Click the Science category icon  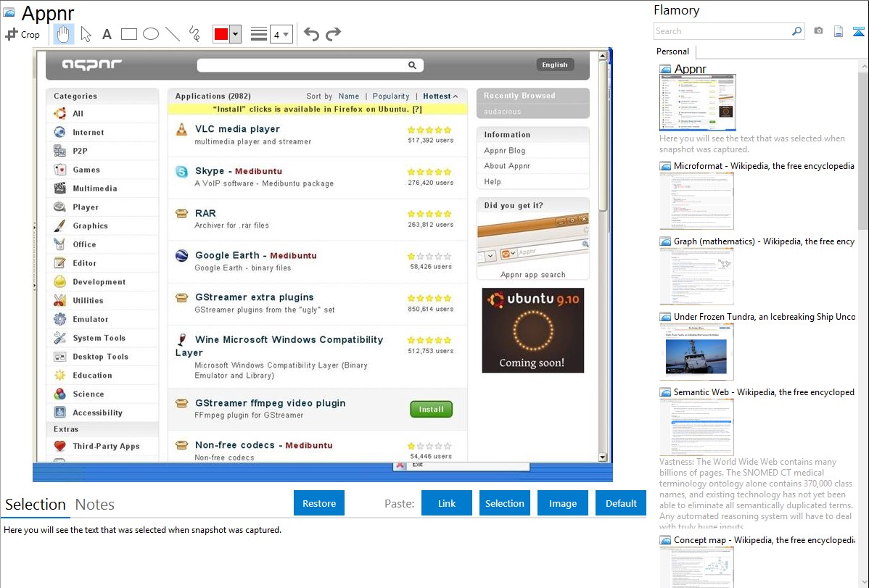60,394
